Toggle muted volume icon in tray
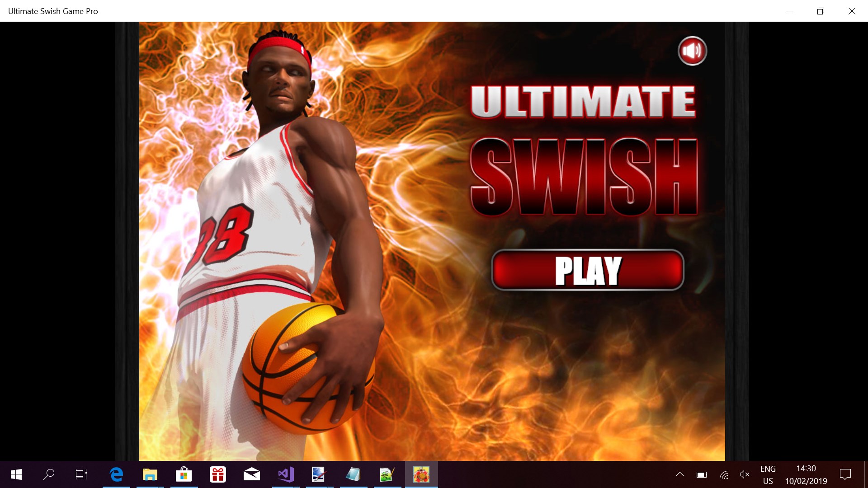 744,474
